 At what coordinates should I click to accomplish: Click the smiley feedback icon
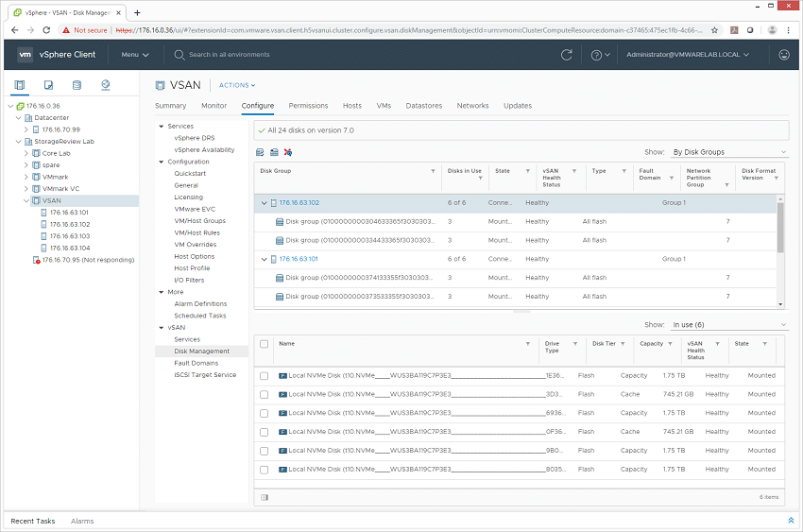coord(784,54)
